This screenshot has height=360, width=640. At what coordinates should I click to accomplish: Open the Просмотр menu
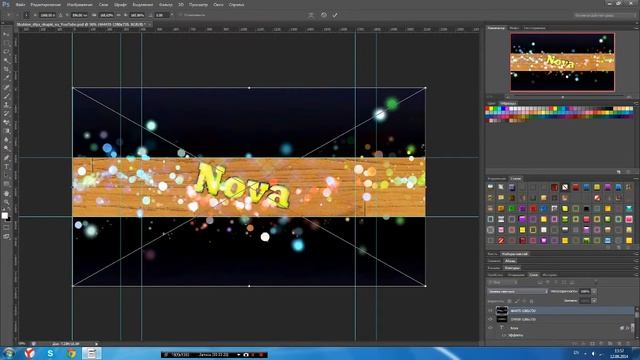tap(198, 4)
